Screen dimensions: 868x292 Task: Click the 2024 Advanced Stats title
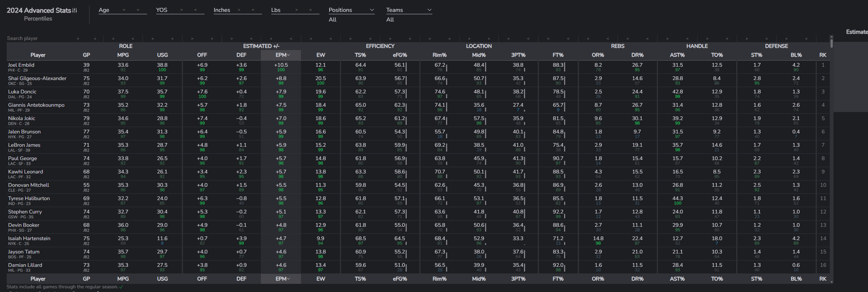(39, 10)
